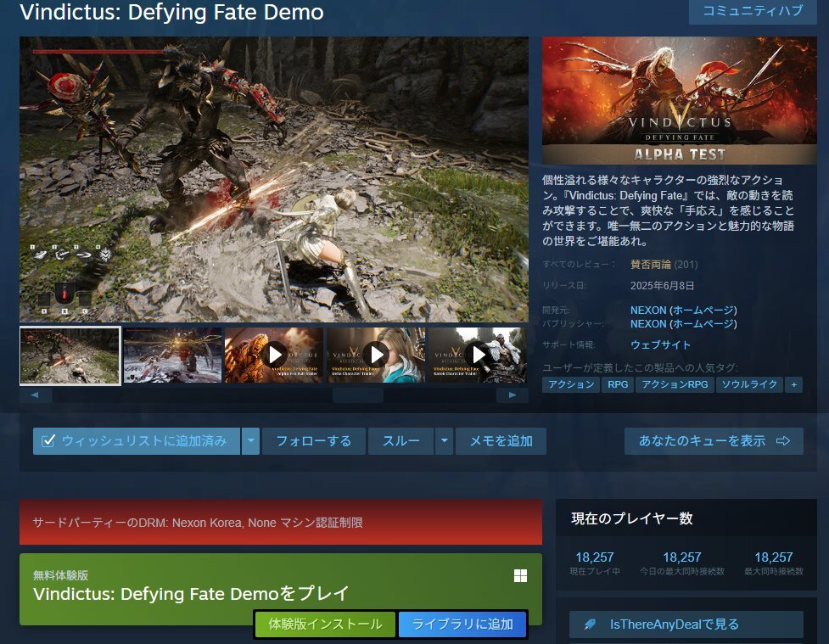The height and width of the screenshot is (644, 829).
Task: Click the Vindictus: Defying Fate Demoをプレイ heading
Action: click(x=191, y=593)
